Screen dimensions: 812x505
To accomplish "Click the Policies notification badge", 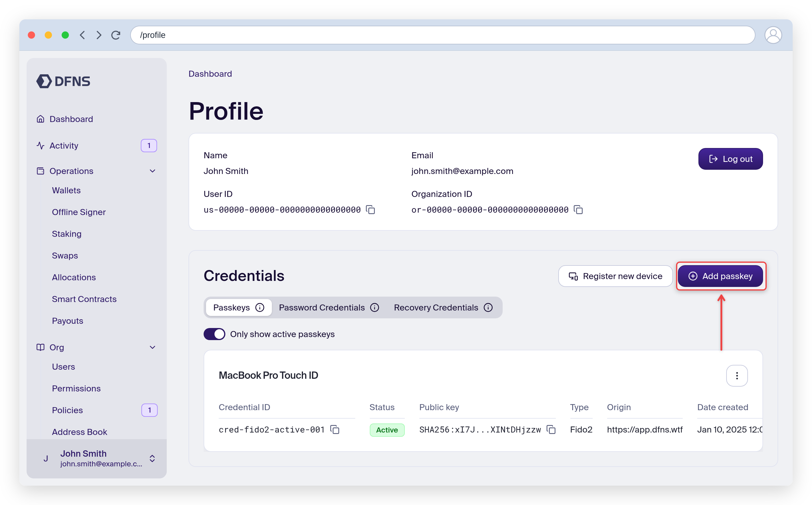I will [149, 410].
